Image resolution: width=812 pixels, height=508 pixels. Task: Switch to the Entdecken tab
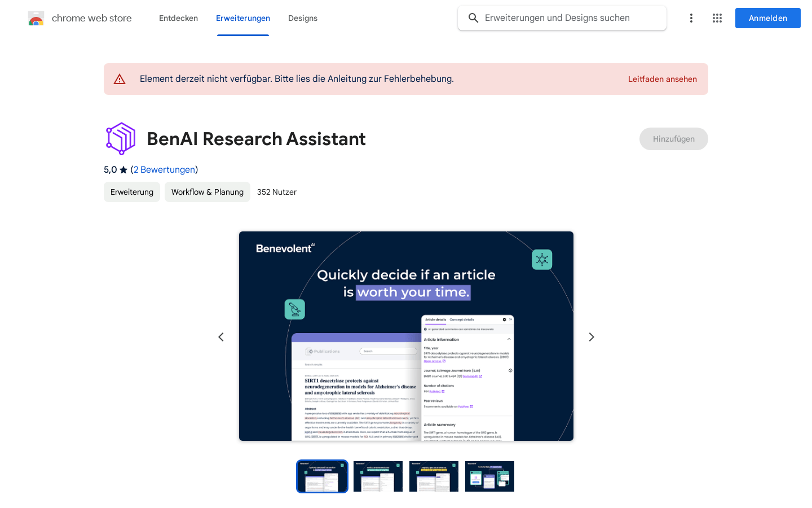click(178, 18)
